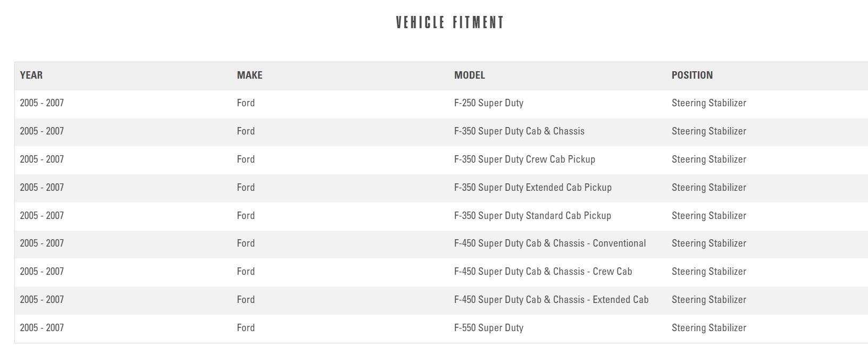Viewport: 868px width, 354px height.
Task: Click F-450 Cab & Chassis - Conventional model
Action: pos(549,243)
